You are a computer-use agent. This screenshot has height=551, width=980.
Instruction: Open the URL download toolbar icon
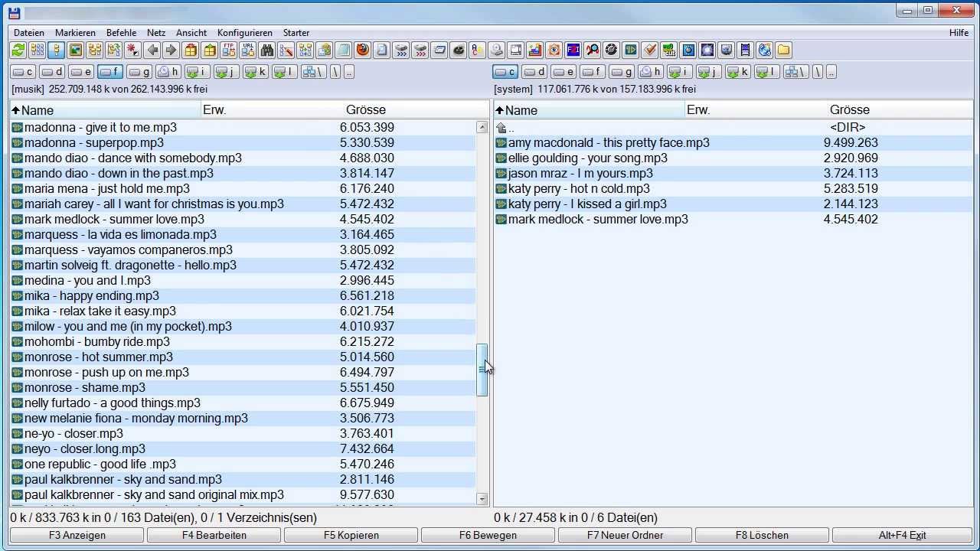click(x=248, y=50)
